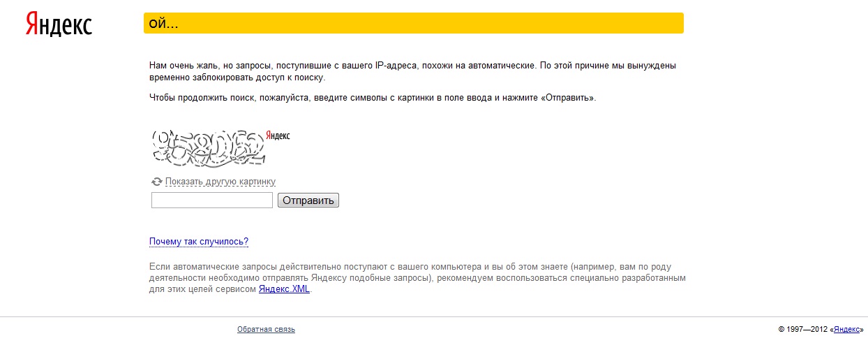Viewport: 868px width, 343px height.
Task: Click sentence starting 'Чтобы продолжить поиск'
Action: pos(373,98)
